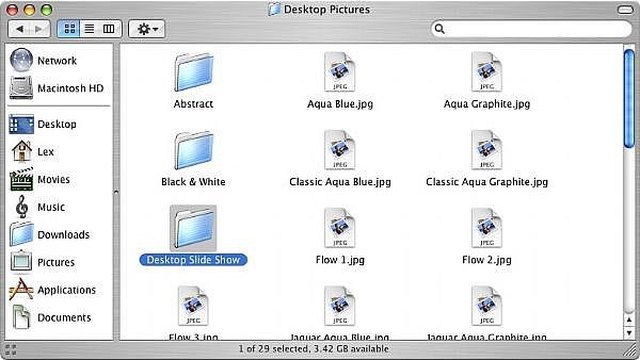Viewport: 640px width, 360px height.
Task: Go back to previous folder
Action: [x=19, y=29]
